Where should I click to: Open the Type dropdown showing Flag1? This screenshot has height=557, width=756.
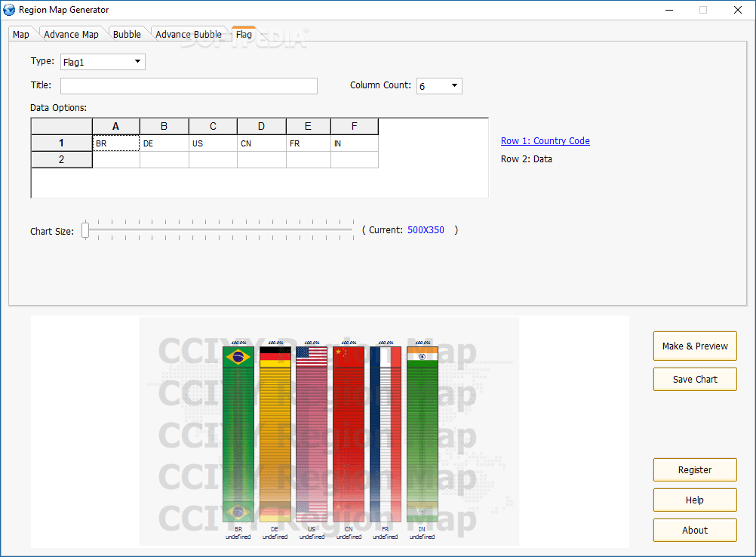tap(103, 62)
